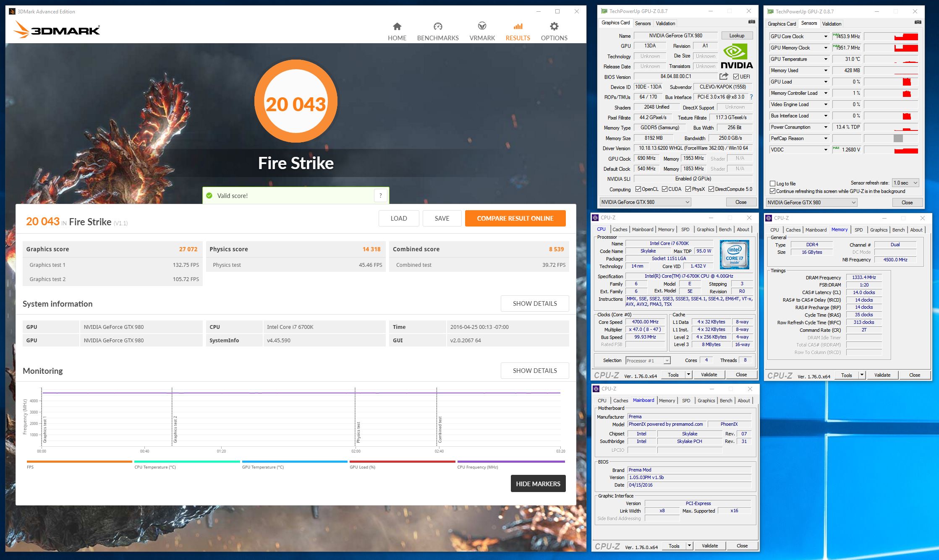939x560 pixels.
Task: Open the Power Consumption sensor dropdown
Action: point(826,127)
